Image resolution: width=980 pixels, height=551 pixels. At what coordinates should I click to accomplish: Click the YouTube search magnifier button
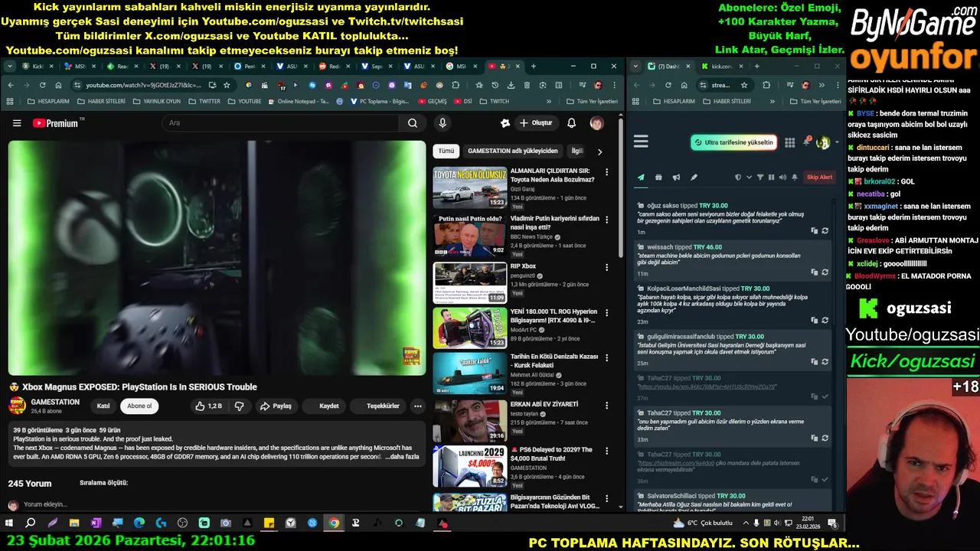point(413,123)
